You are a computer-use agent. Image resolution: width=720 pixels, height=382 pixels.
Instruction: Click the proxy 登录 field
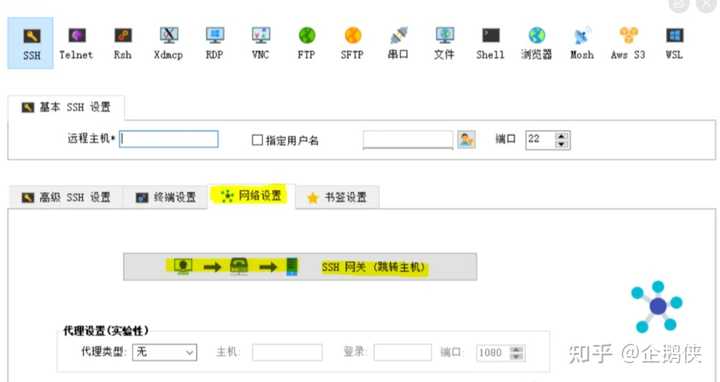tap(402, 353)
